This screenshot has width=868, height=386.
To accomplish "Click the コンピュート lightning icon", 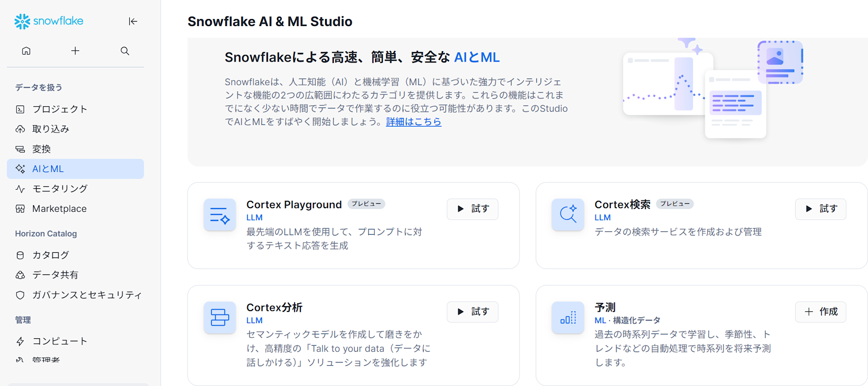I will (x=20, y=341).
